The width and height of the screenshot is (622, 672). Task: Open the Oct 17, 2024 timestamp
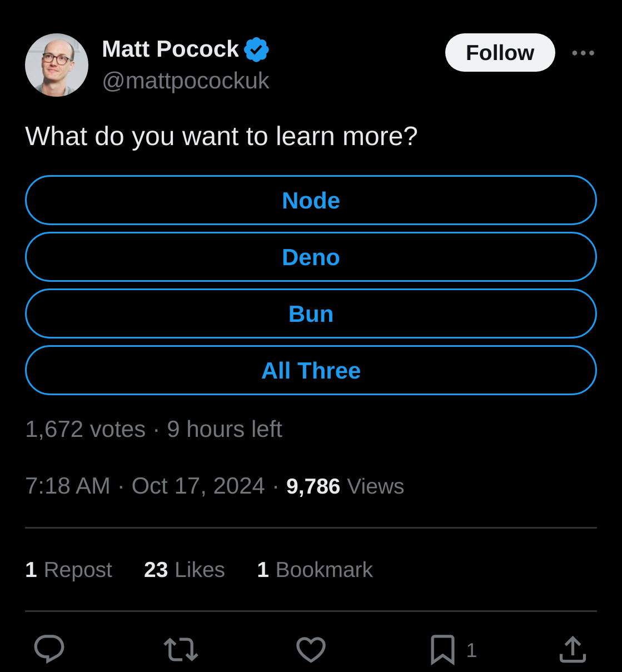pos(198,486)
